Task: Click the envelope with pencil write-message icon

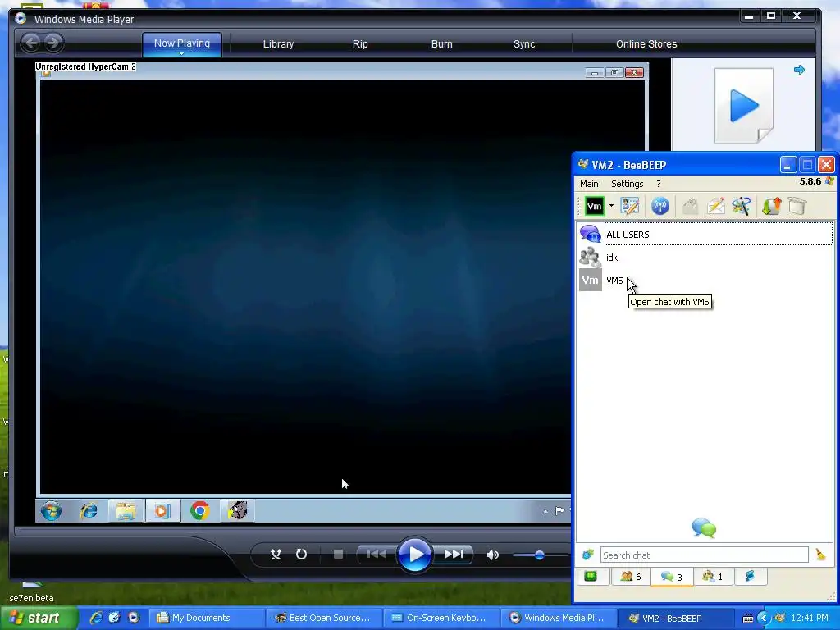Action: coord(715,206)
